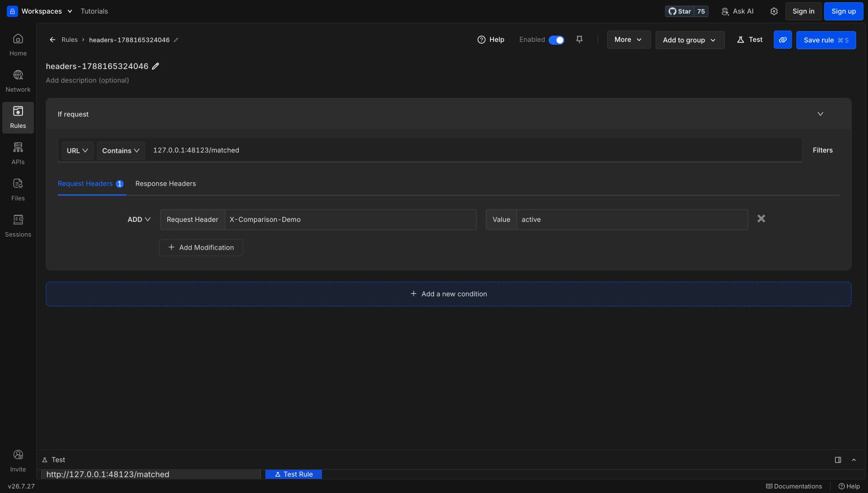Open the More dropdown
The height and width of the screenshot is (493, 868).
tap(629, 40)
